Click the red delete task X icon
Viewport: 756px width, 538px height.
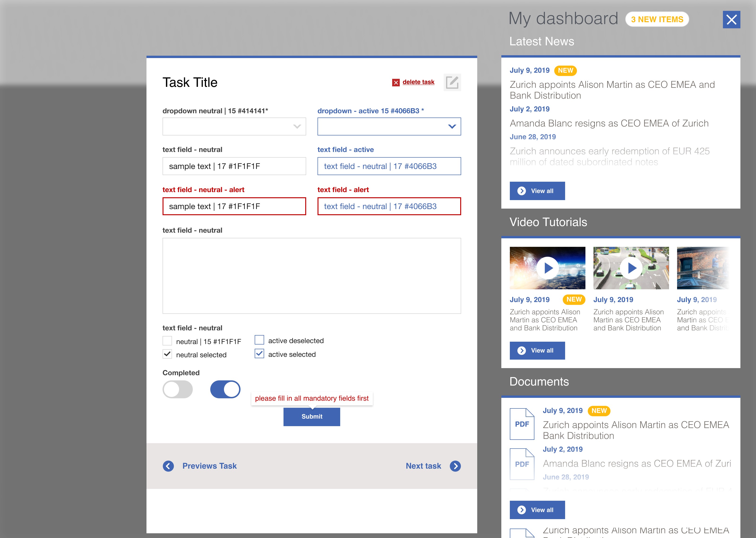(x=395, y=83)
